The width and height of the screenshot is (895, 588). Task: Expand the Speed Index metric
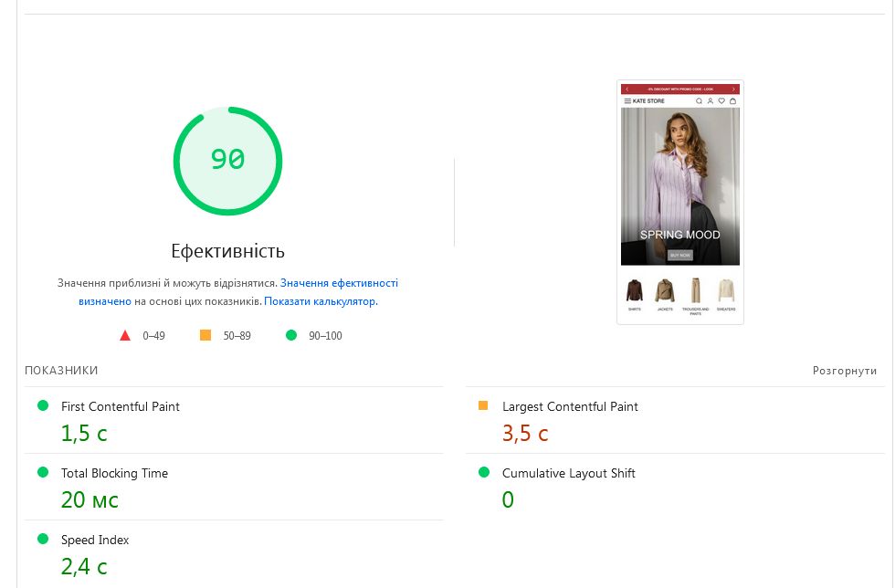click(95, 540)
